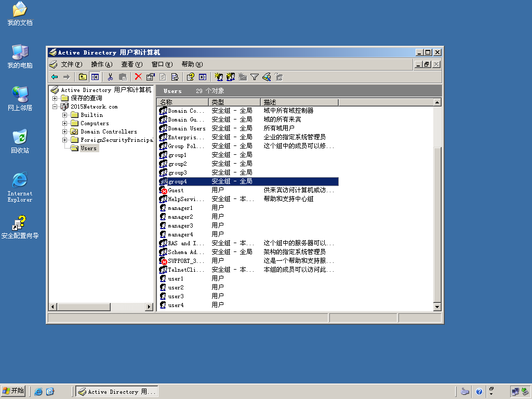Select the RAS and I... group row
Viewport: 532px width, 399px height.
pyautogui.click(x=248, y=243)
